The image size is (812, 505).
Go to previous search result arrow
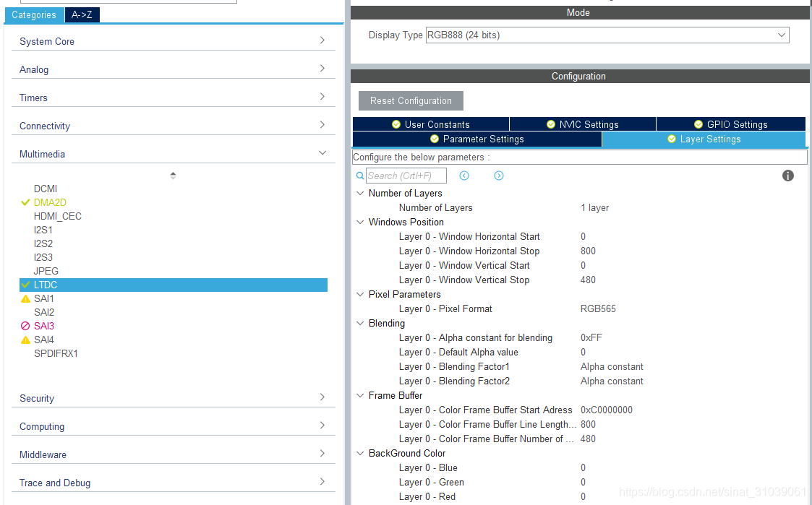(x=464, y=176)
